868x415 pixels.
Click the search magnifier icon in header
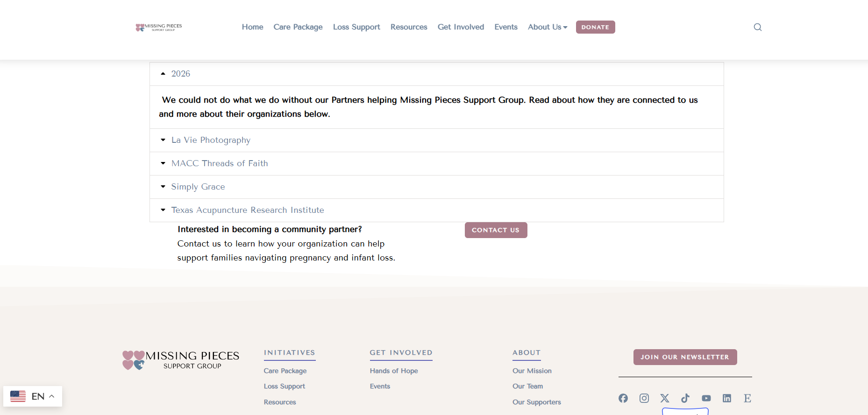point(757,27)
